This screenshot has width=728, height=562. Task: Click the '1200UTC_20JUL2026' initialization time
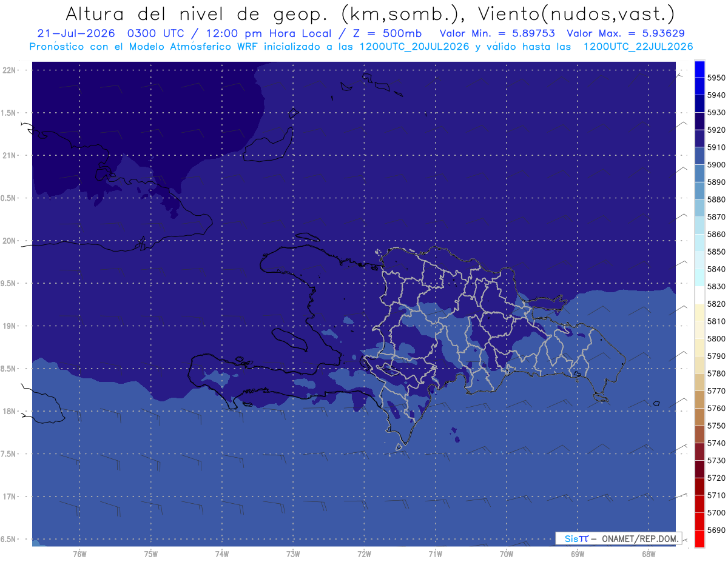point(414,47)
